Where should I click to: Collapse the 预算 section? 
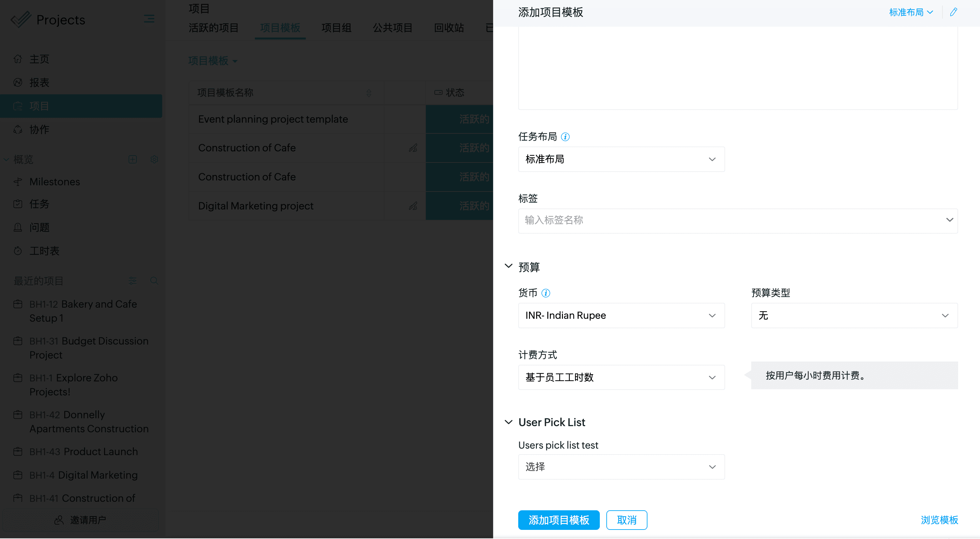[508, 266]
